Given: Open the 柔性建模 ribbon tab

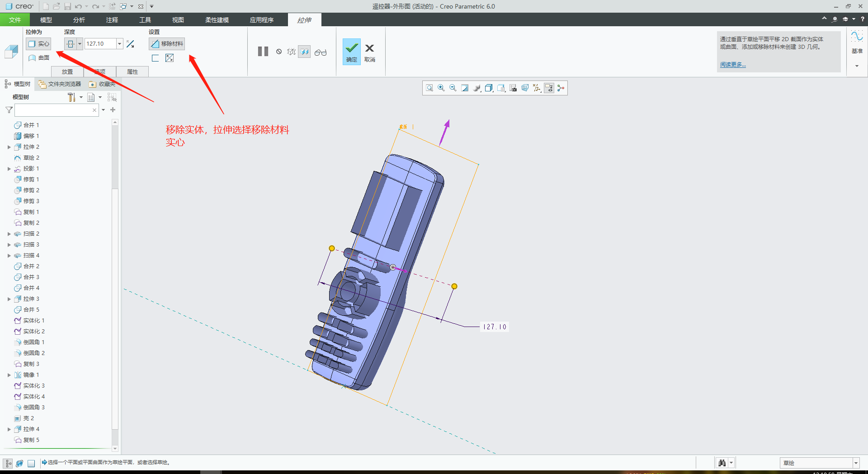Looking at the screenshot, I should point(217,20).
